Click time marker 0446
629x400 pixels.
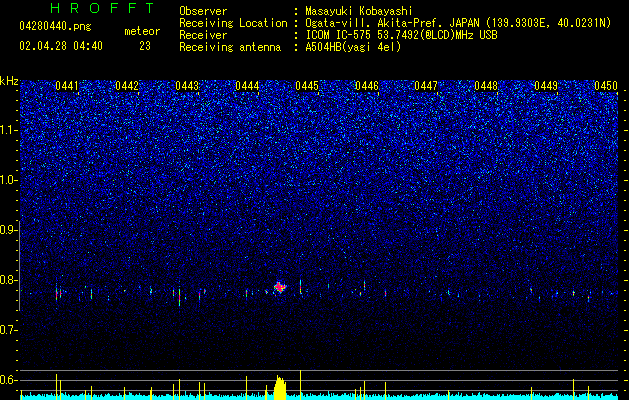click(367, 86)
